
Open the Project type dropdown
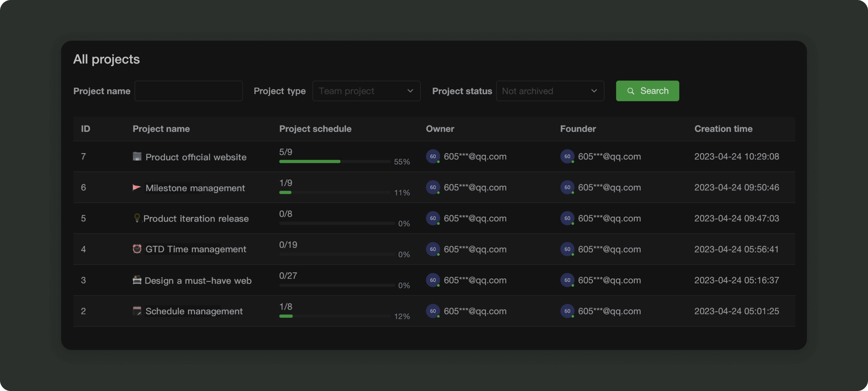pyautogui.click(x=366, y=91)
